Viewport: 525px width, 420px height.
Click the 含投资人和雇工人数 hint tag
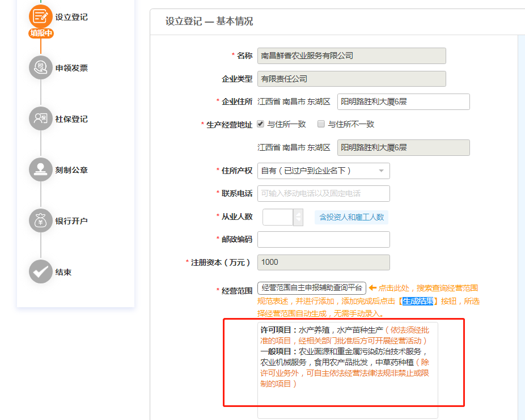click(352, 217)
